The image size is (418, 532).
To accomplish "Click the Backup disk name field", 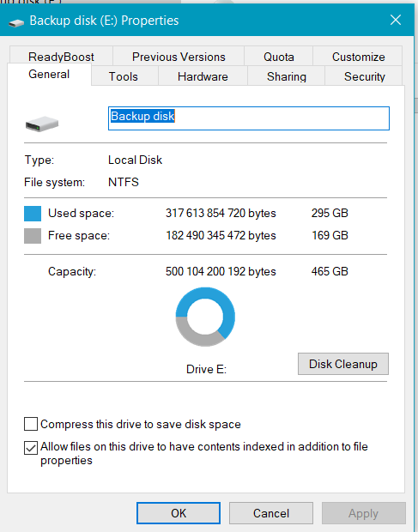I will click(x=249, y=118).
